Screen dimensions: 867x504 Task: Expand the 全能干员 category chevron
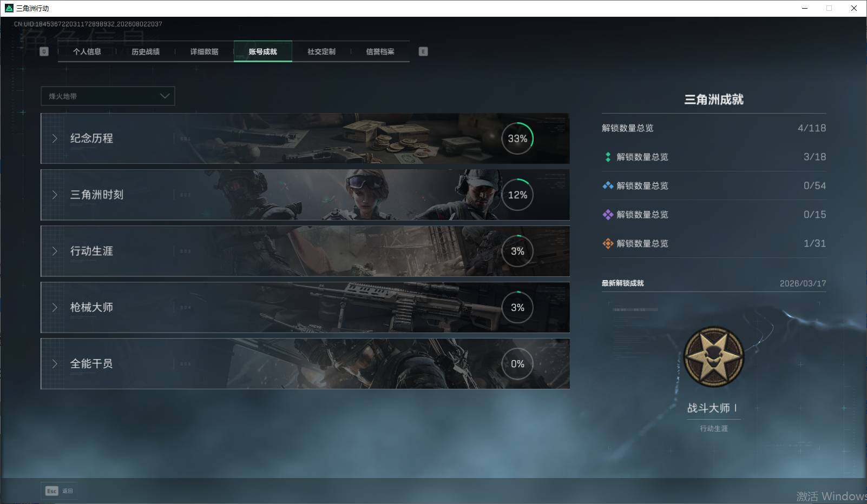pos(55,364)
